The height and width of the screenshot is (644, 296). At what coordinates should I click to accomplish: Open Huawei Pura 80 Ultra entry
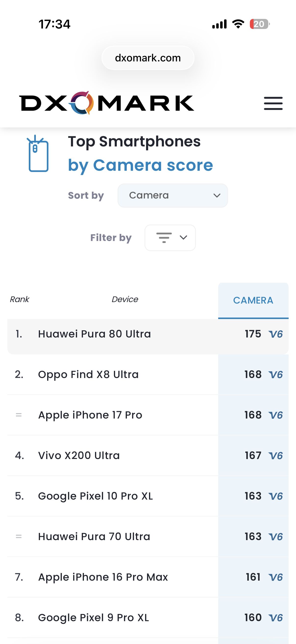click(94, 334)
